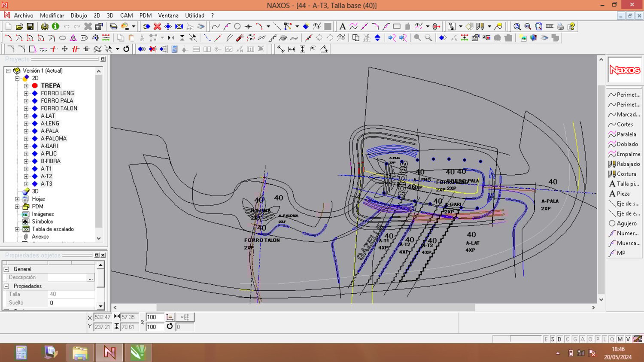Toggle the D status bar indicator

[x=559, y=339]
